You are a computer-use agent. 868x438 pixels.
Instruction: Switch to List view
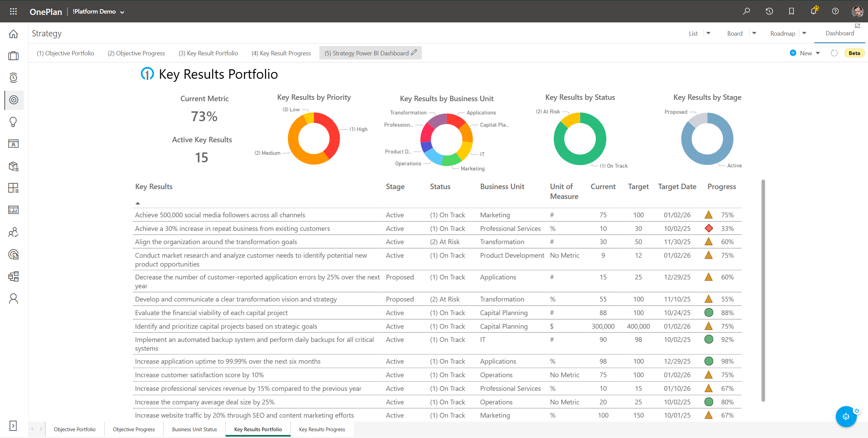pyautogui.click(x=693, y=34)
